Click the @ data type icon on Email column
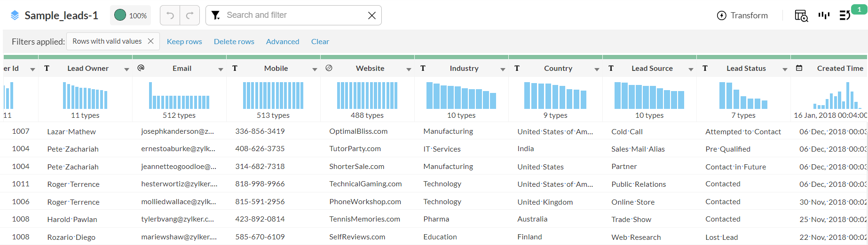The height and width of the screenshot is (245, 868). tap(141, 68)
